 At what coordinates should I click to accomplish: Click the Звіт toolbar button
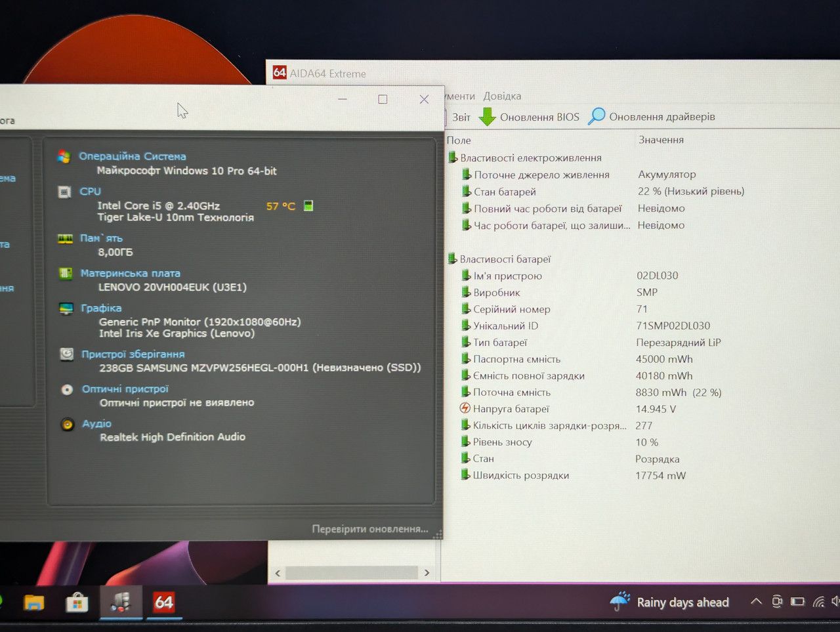click(461, 117)
